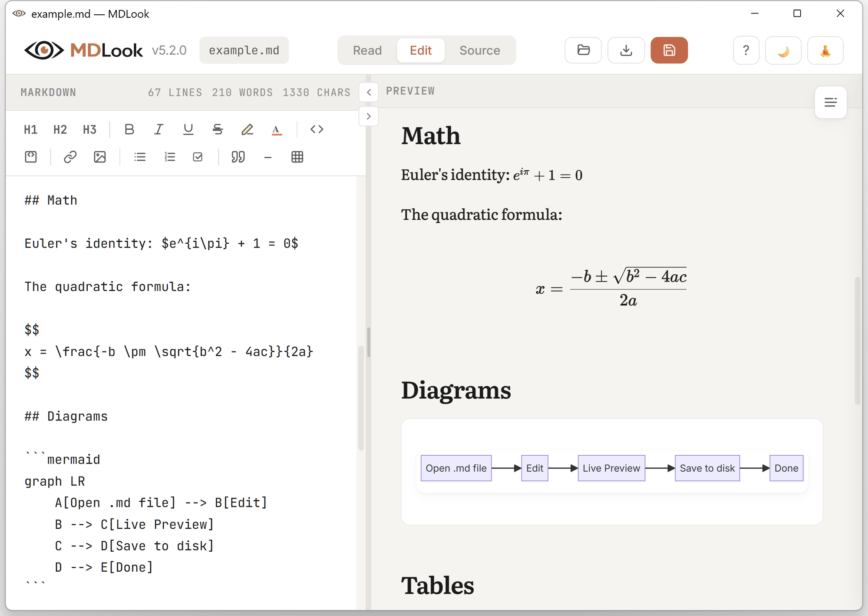Toggle bold formatting in the toolbar
The width and height of the screenshot is (868, 616).
(x=129, y=129)
